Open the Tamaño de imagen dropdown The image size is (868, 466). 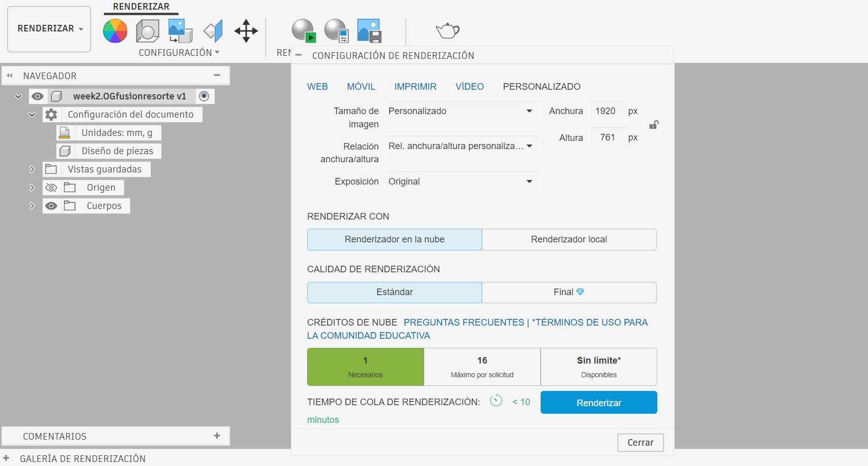pos(462,111)
